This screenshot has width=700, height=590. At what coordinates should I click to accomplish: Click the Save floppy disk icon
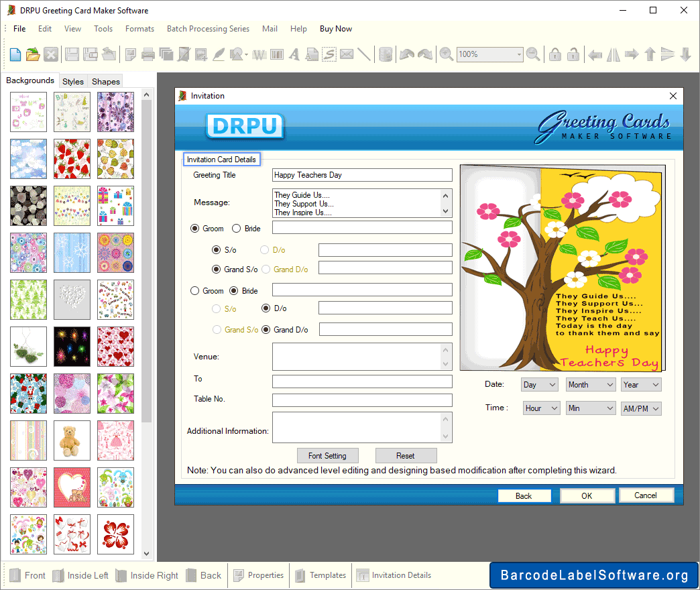tap(72, 54)
